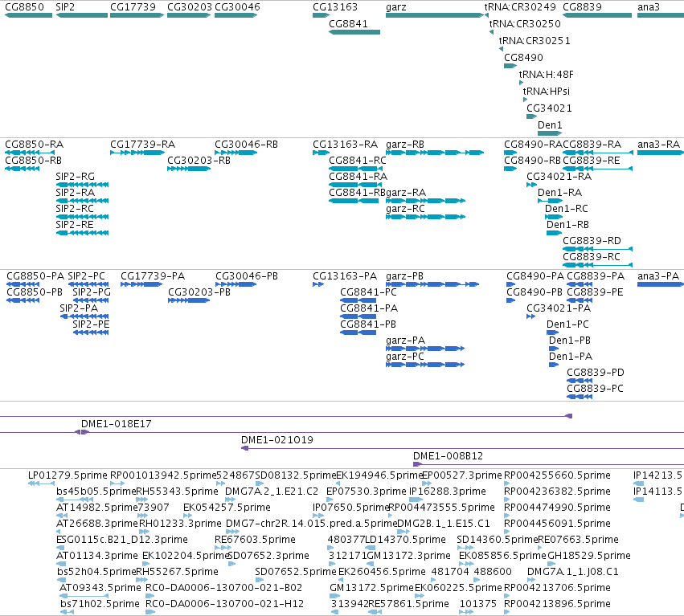Click the DME1-008B12 clone label
The width and height of the screenshot is (684, 616).
coord(448,456)
